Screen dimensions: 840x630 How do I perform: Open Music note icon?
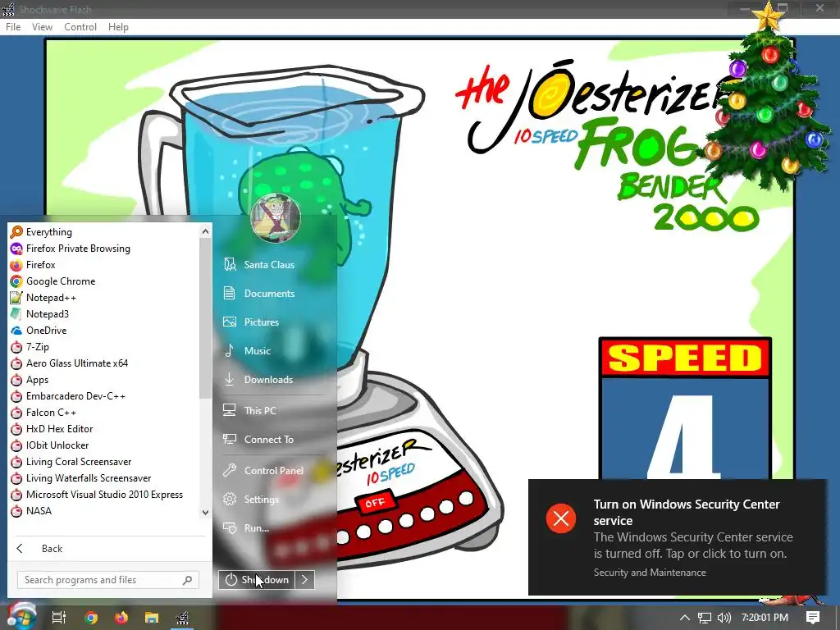230,351
